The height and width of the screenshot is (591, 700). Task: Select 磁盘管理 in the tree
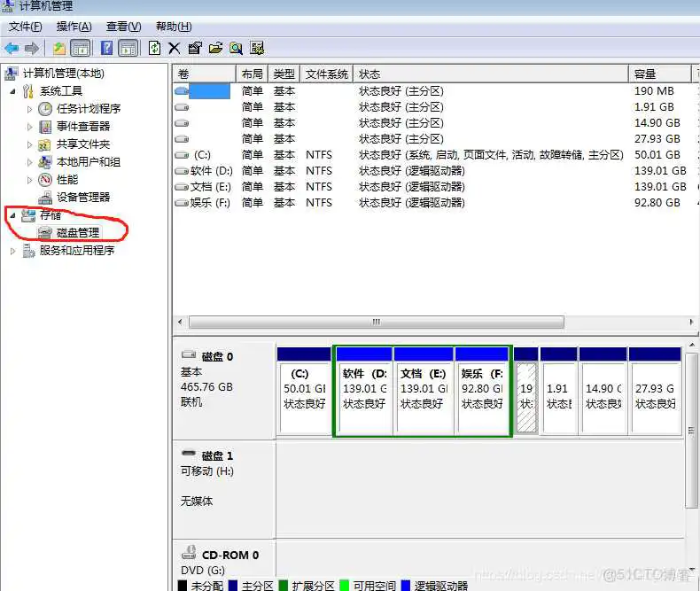(x=78, y=232)
